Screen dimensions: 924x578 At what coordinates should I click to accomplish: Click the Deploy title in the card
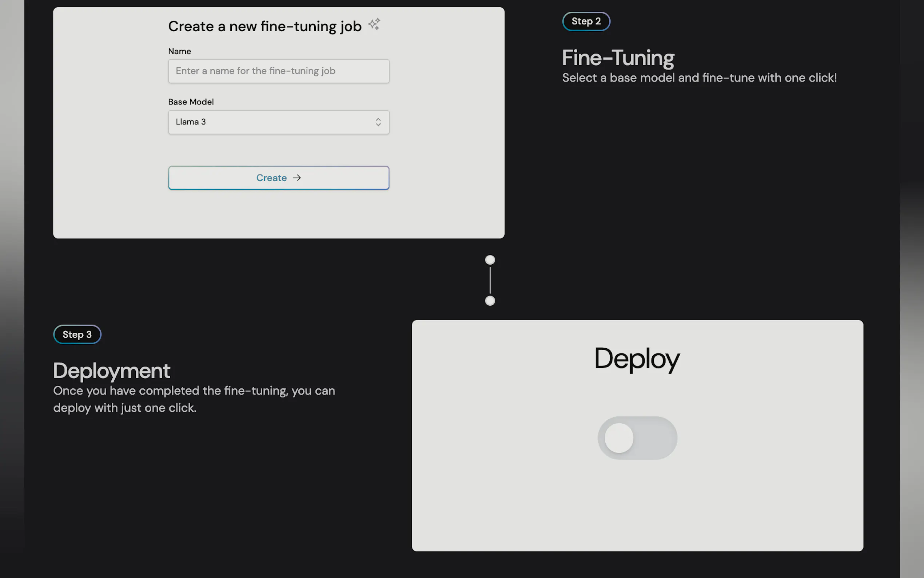pyautogui.click(x=637, y=359)
